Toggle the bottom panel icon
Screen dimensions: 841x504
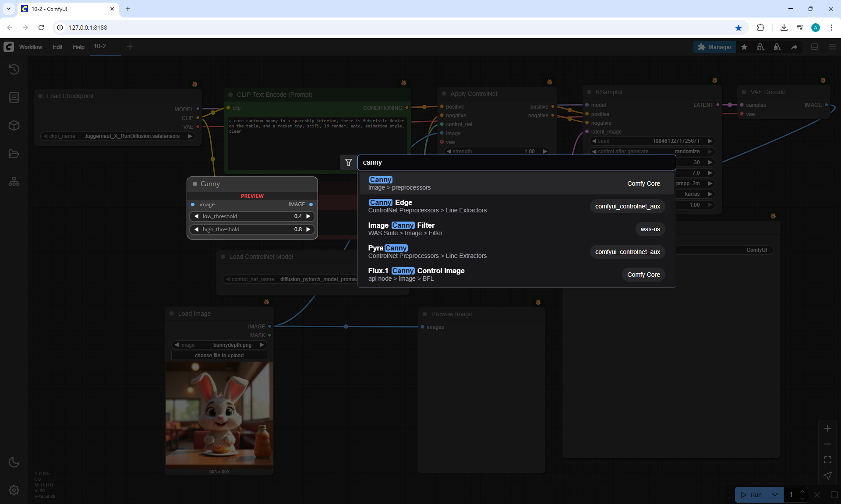(814, 47)
